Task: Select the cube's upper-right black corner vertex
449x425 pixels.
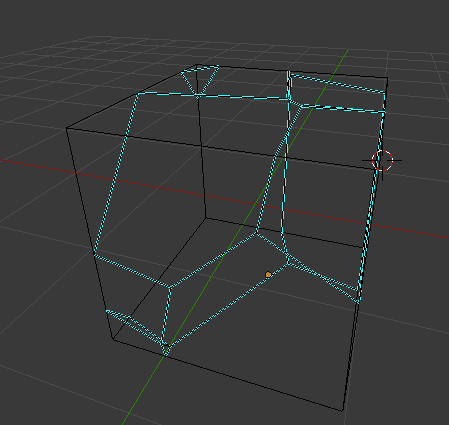Action: (387, 78)
